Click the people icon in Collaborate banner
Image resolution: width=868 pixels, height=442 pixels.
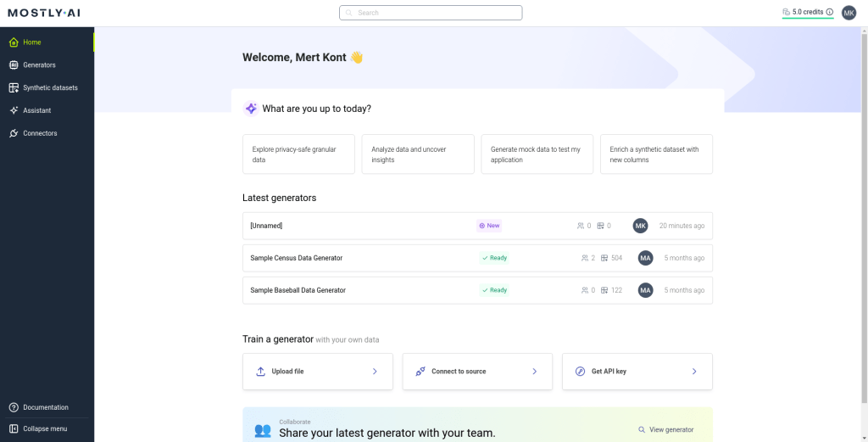point(263,430)
